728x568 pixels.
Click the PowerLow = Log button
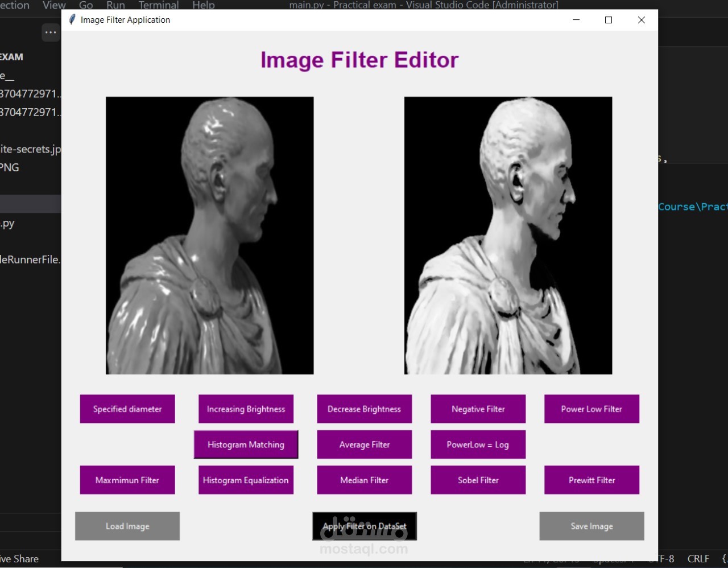point(478,444)
